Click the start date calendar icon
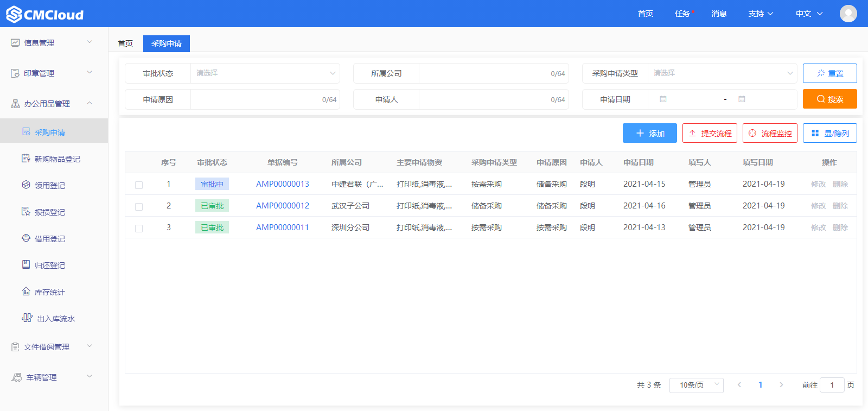Screen dimensions: 868x411 pyautogui.click(x=663, y=99)
